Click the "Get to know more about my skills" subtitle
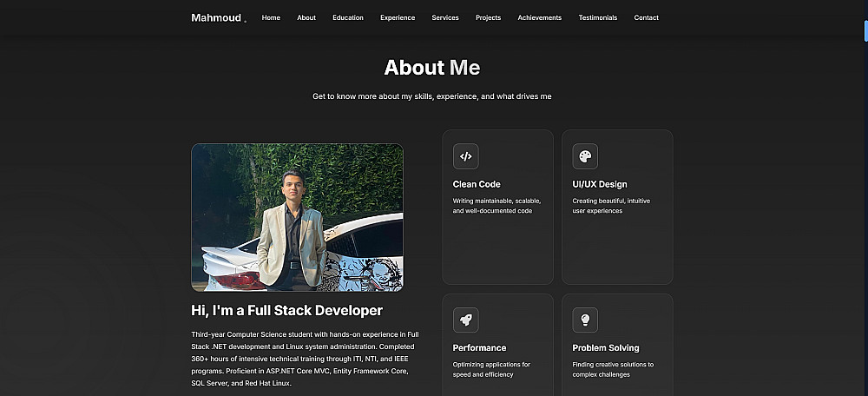 [431, 96]
